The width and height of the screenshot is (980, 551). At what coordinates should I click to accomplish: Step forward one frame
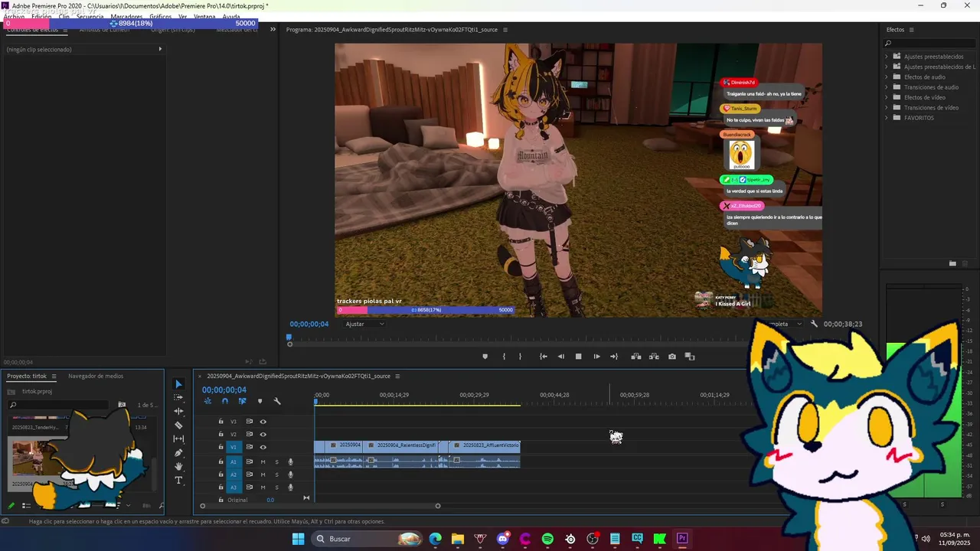point(596,357)
